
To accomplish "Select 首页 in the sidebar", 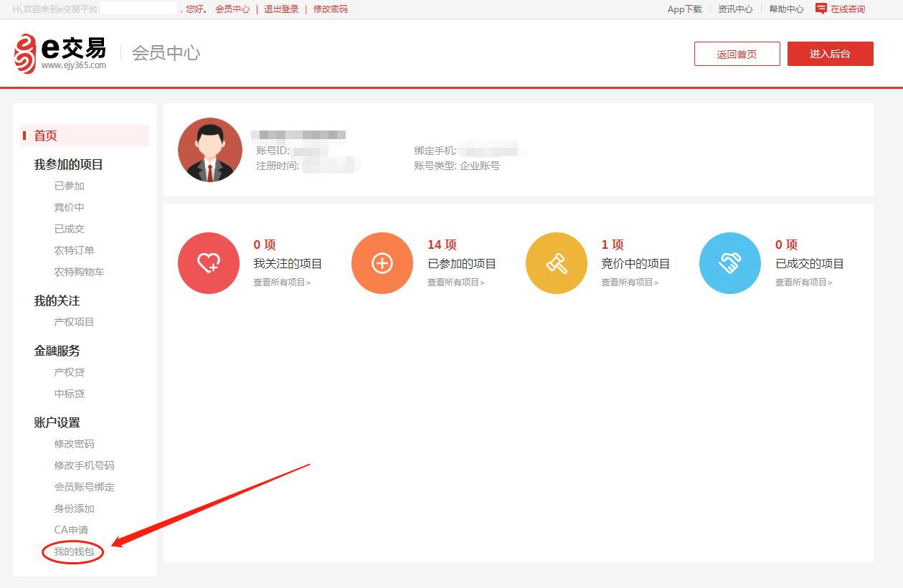I will click(85, 136).
